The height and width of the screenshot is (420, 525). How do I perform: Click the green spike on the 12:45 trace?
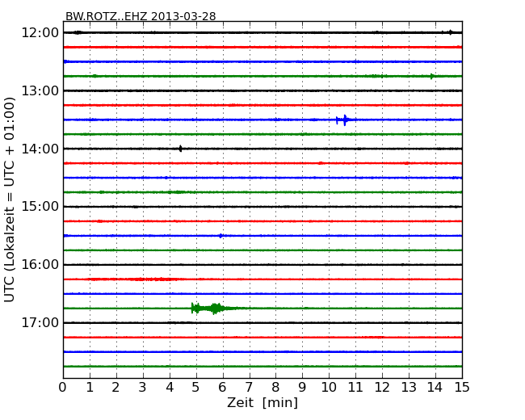click(432, 77)
